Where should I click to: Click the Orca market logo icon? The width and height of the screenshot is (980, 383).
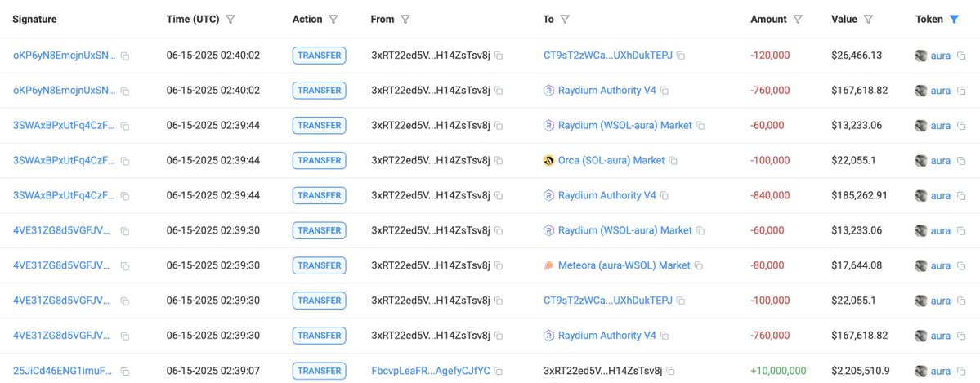pyautogui.click(x=548, y=161)
